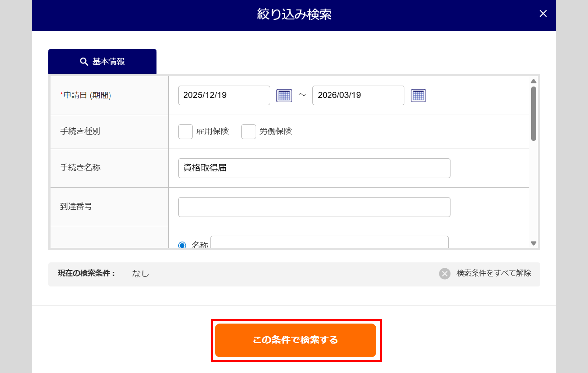
Task: Click the magnifier icon on 基本情報 tab
Action: pyautogui.click(x=84, y=62)
